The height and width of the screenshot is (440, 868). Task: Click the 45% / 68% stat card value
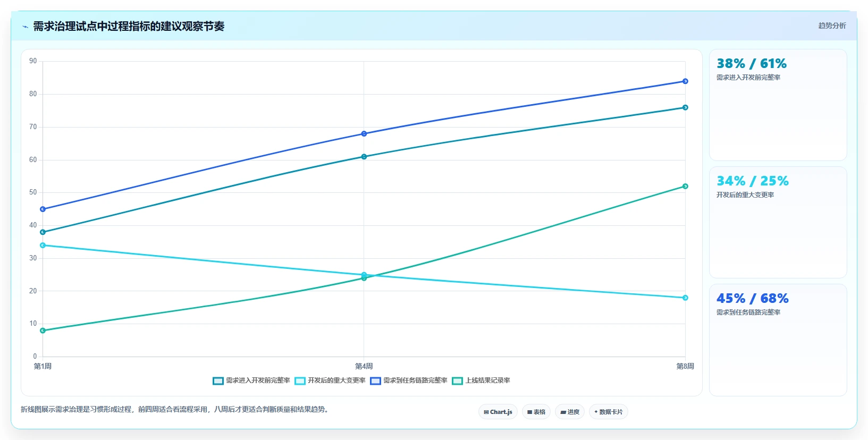coord(753,299)
